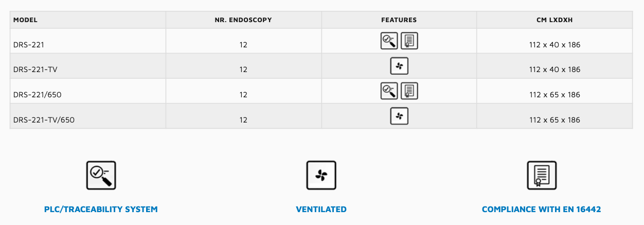Click the fan icon in DRS-221-TV/650 row
The width and height of the screenshot is (644, 225).
pyautogui.click(x=399, y=116)
